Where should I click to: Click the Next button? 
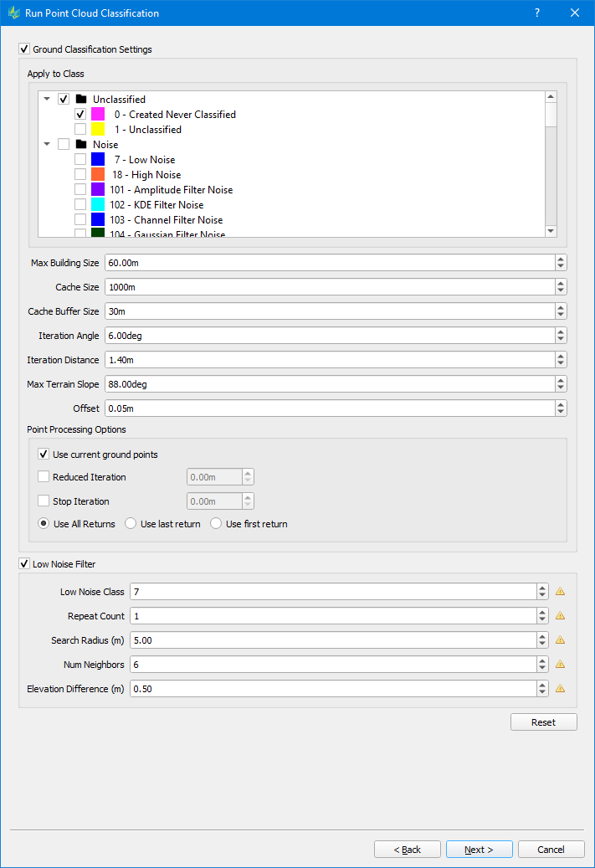click(479, 850)
